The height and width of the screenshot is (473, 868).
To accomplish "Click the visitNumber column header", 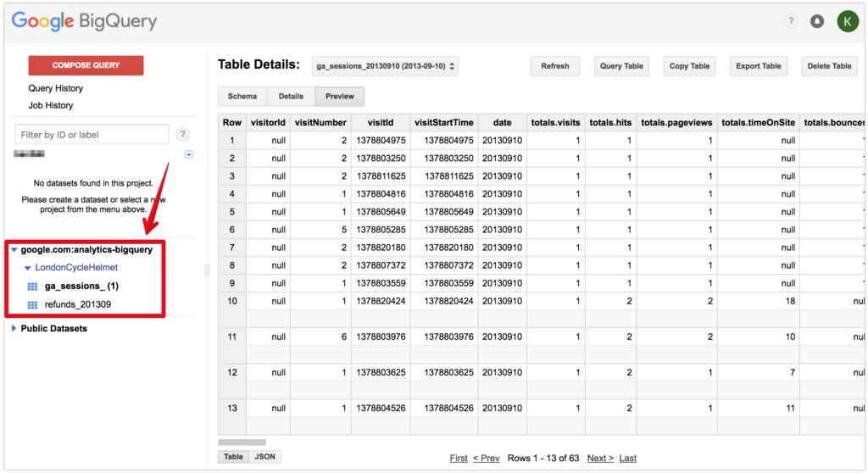I will [x=320, y=122].
